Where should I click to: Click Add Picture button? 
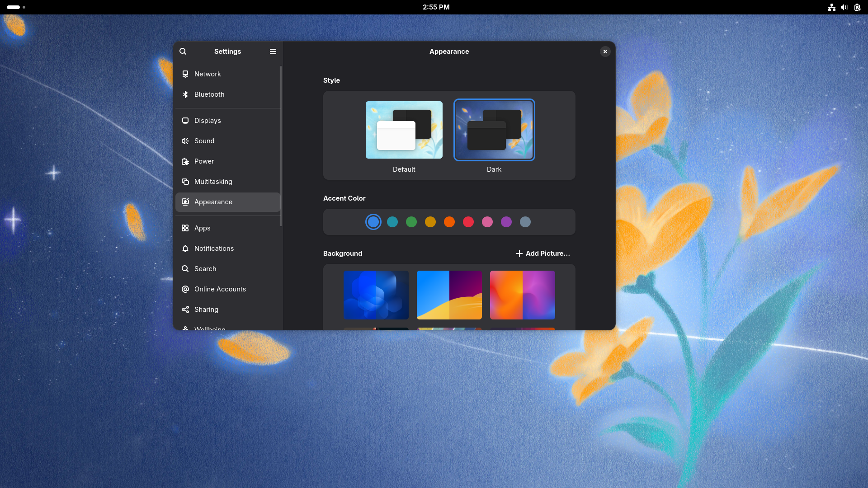click(543, 253)
